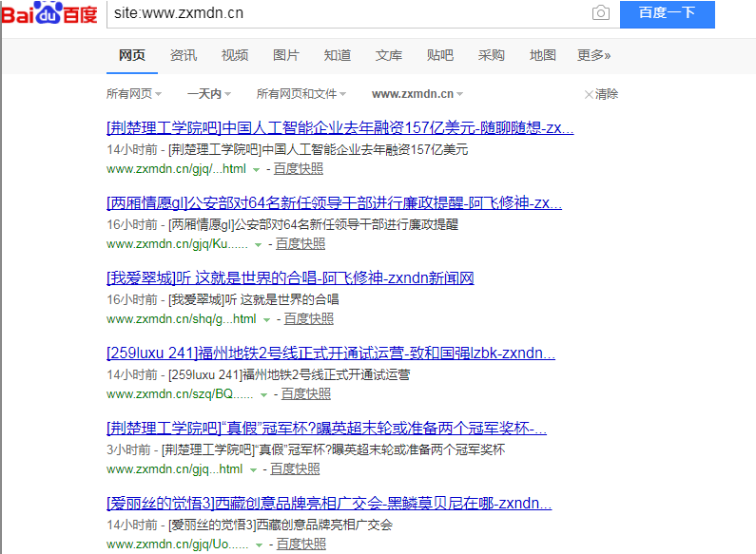The height and width of the screenshot is (554, 756).
Task: Go to the 贴吧 tab
Action: pos(439,55)
